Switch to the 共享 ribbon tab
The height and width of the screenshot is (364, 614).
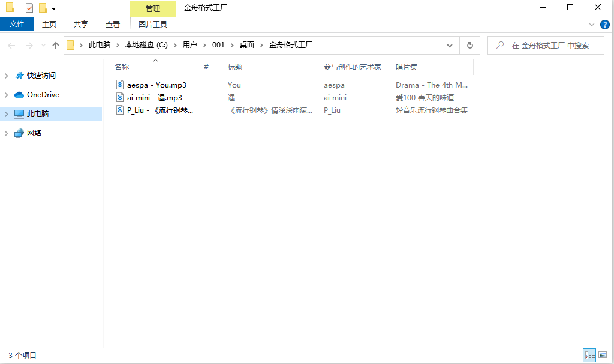[81, 25]
